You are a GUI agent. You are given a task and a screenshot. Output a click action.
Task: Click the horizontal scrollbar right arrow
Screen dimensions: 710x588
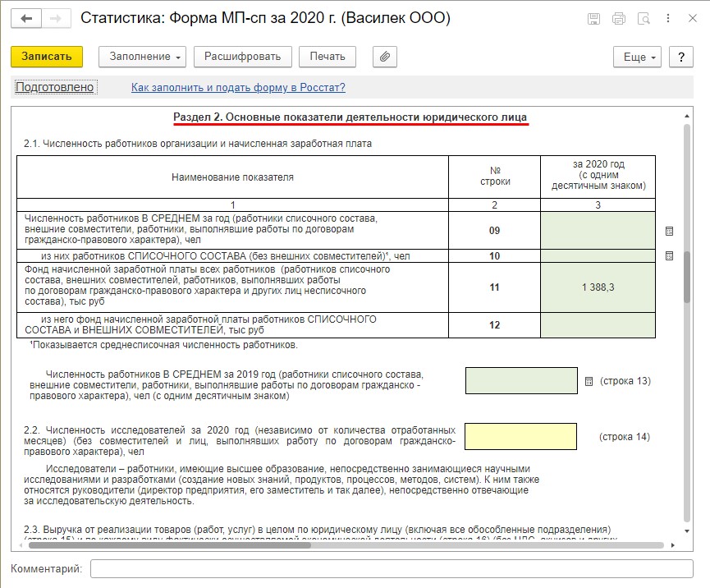673,545
